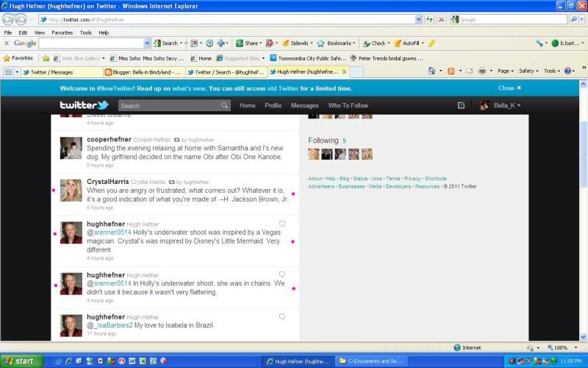Click the speech bubble icon on Vegas magician tweet
This screenshot has width=588, height=368.
tap(282, 224)
